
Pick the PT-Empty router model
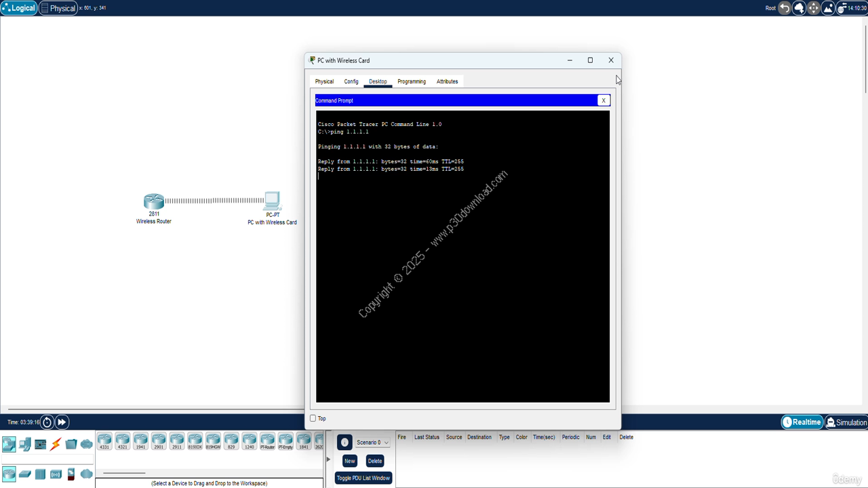[x=285, y=441]
